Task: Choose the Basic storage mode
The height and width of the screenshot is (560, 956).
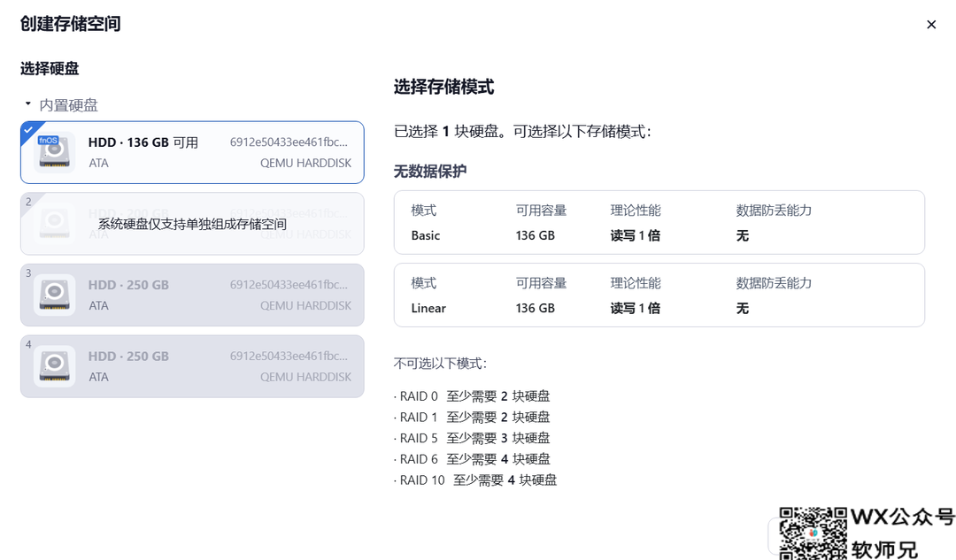Action: pos(659,223)
